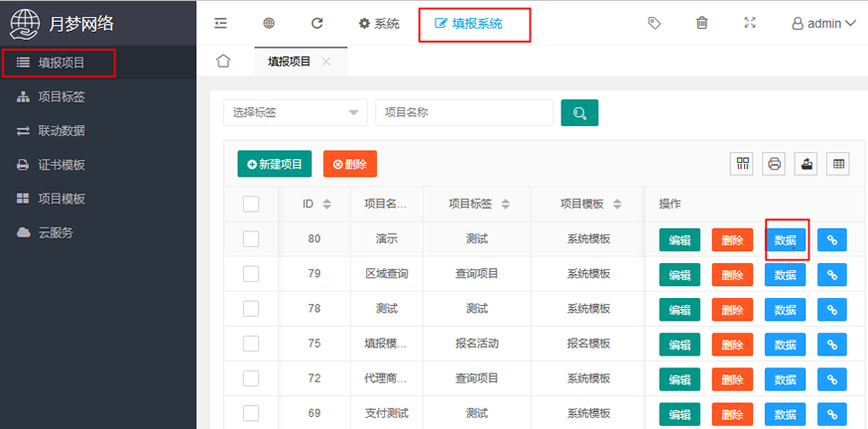
Task: Go to home via house icon
Action: [223, 61]
